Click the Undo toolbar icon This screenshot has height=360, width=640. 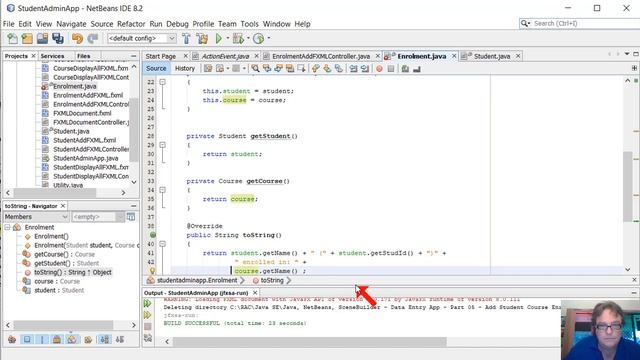(77, 38)
